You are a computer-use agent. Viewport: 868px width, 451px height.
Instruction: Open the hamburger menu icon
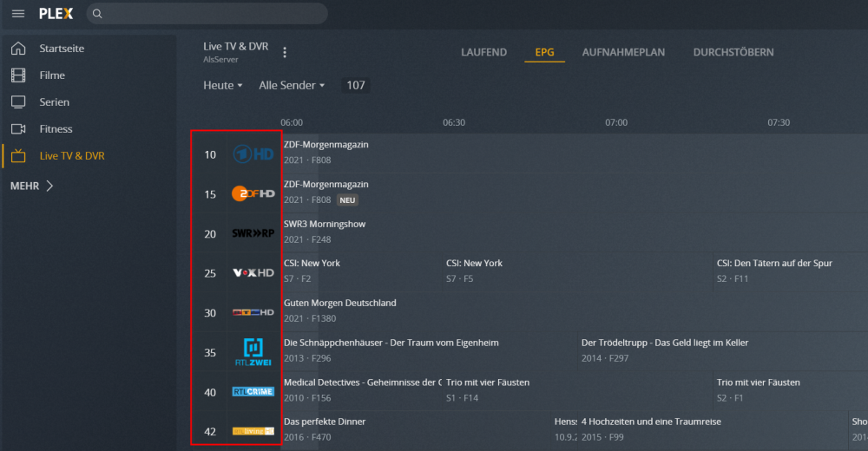(x=18, y=14)
